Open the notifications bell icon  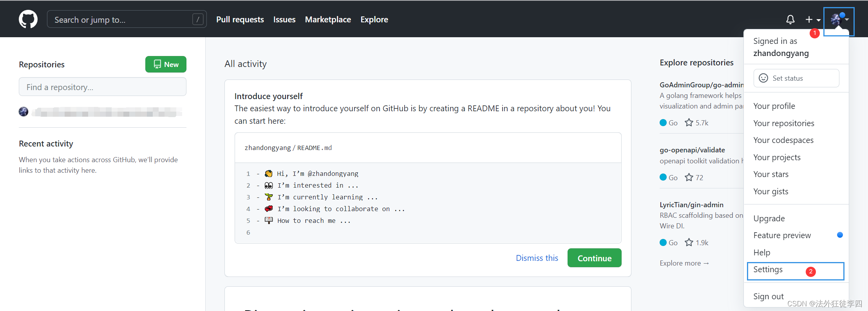[790, 20]
